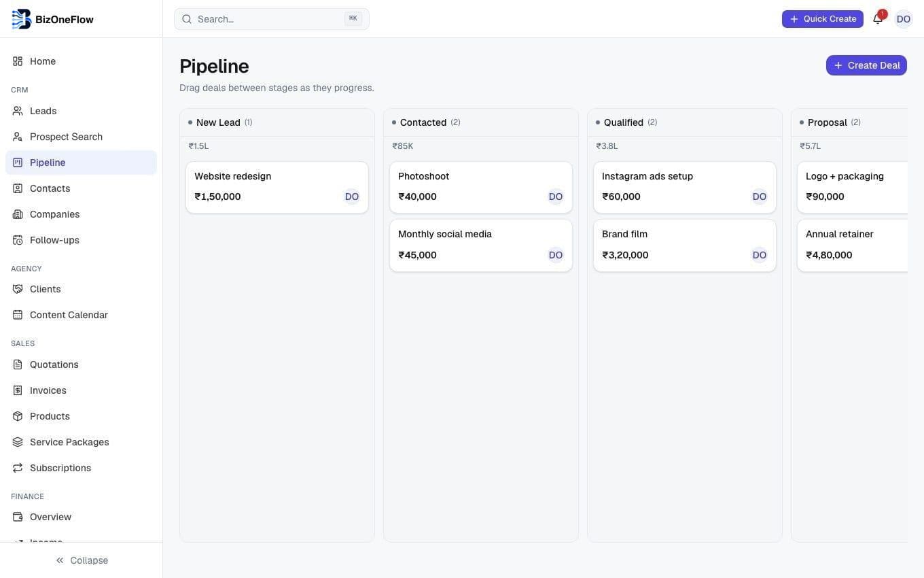Open the Website redesign deal card
The width and height of the screenshot is (924, 578).
click(277, 187)
